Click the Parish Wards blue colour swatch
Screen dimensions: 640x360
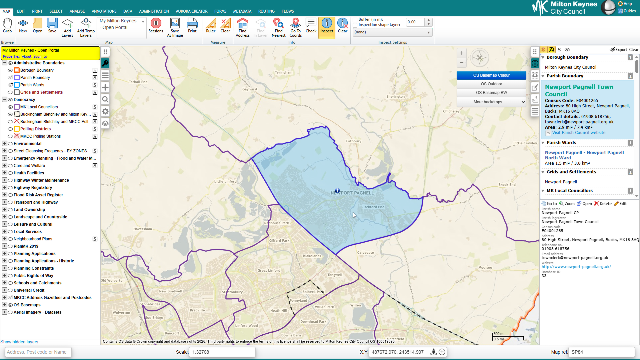click(x=17, y=85)
